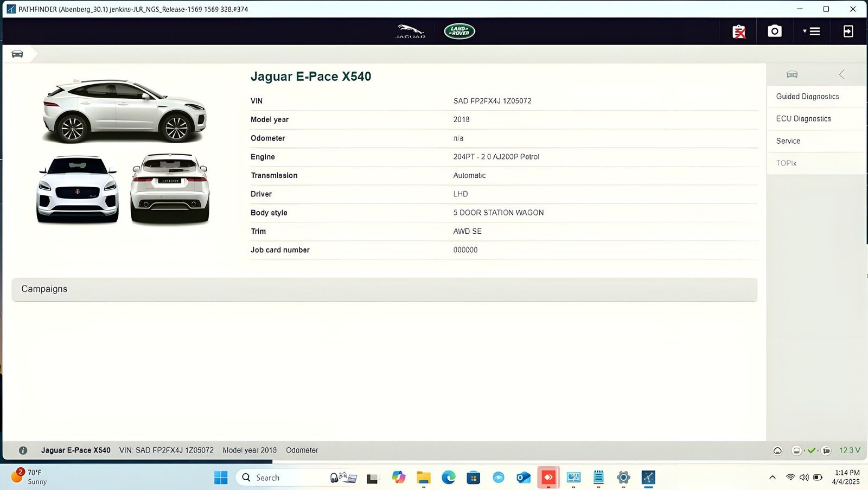This screenshot has height=490, width=868.
Task: Click the rear-view E-Pace image
Action: [x=170, y=188]
